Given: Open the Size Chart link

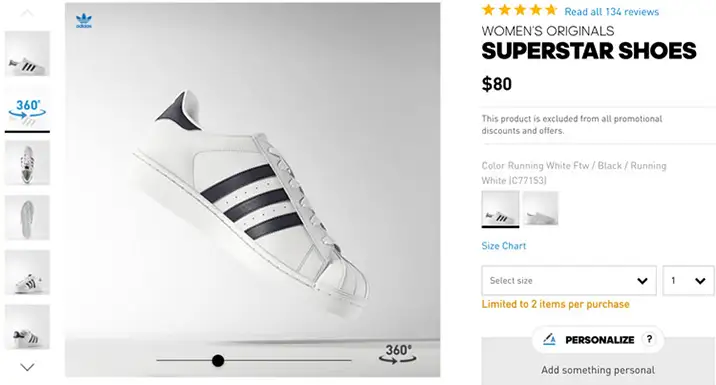Looking at the screenshot, I should pos(504,246).
